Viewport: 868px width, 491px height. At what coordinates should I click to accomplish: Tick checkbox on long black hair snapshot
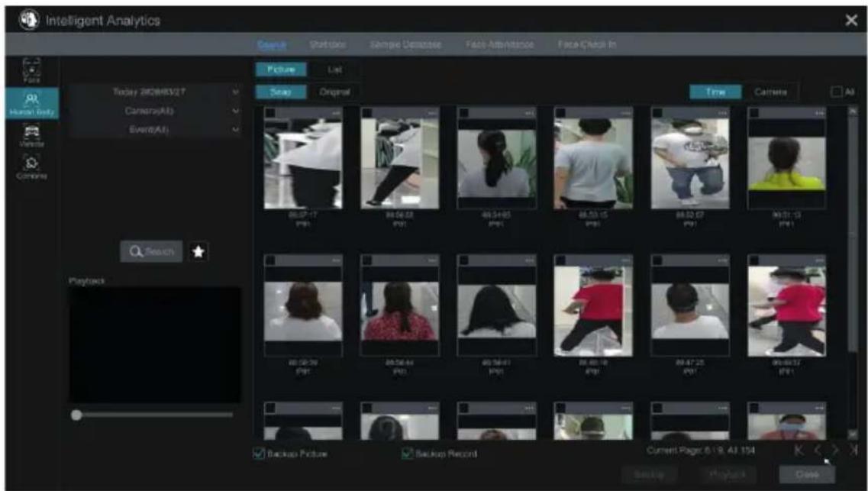coord(464,260)
